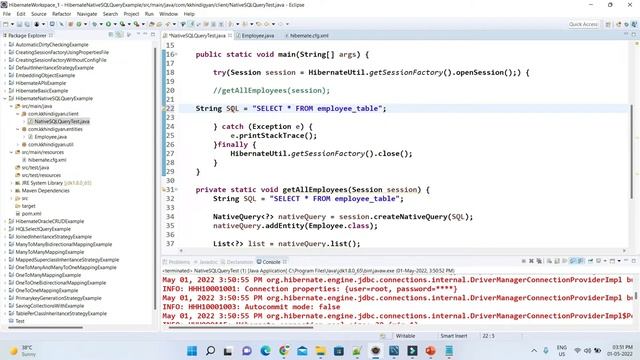
Task: Click the Console horizontal scrollbar
Action: [x=241, y=327]
